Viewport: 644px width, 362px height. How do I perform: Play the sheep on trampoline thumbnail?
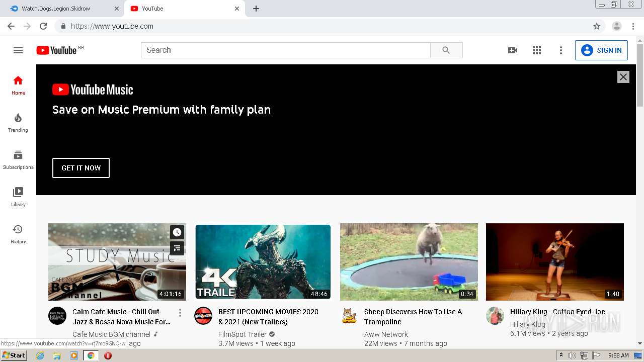coord(409,262)
